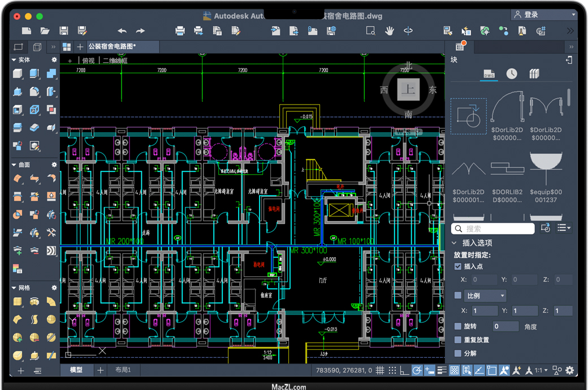Open the block Libraries tab icon
Screen dimensions: 588x390
coord(534,74)
